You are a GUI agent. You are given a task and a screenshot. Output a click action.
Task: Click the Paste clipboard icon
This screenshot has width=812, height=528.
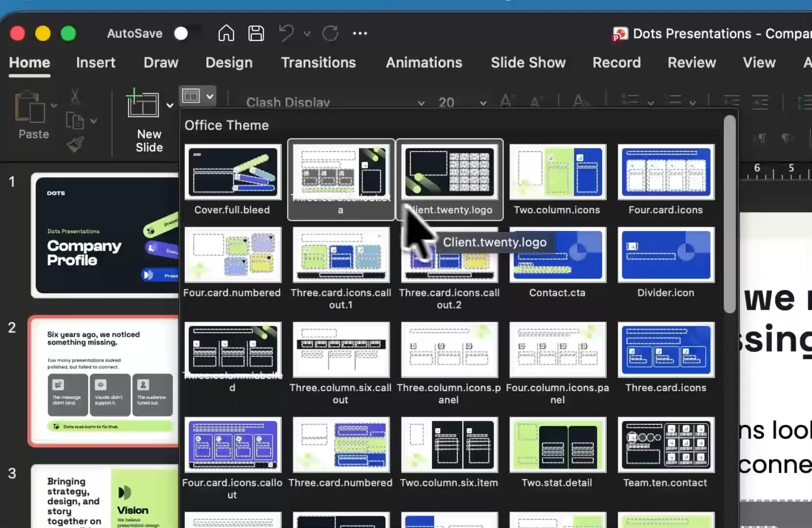click(x=29, y=107)
